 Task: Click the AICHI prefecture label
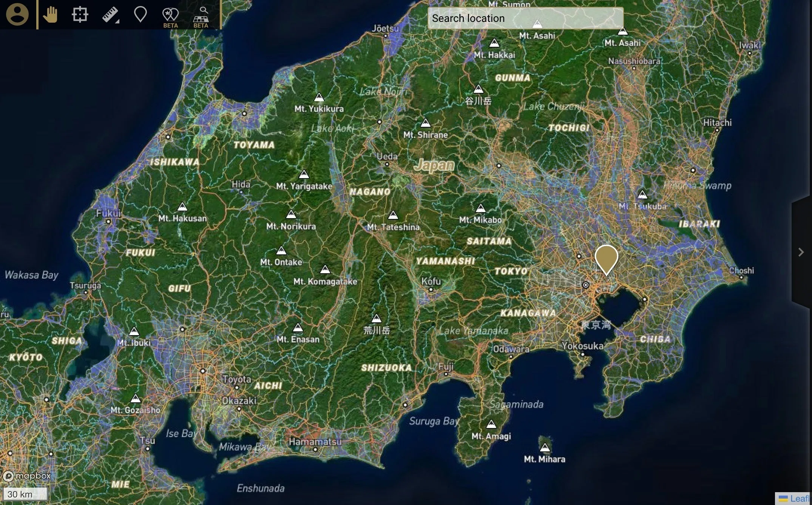(268, 386)
